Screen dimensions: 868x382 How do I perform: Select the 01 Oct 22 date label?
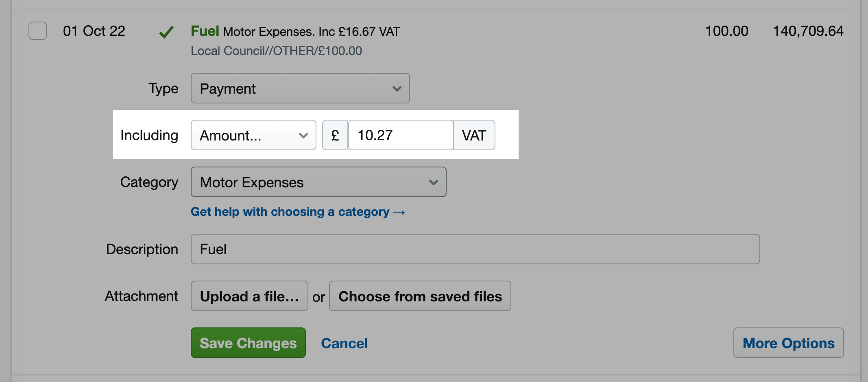tap(94, 31)
